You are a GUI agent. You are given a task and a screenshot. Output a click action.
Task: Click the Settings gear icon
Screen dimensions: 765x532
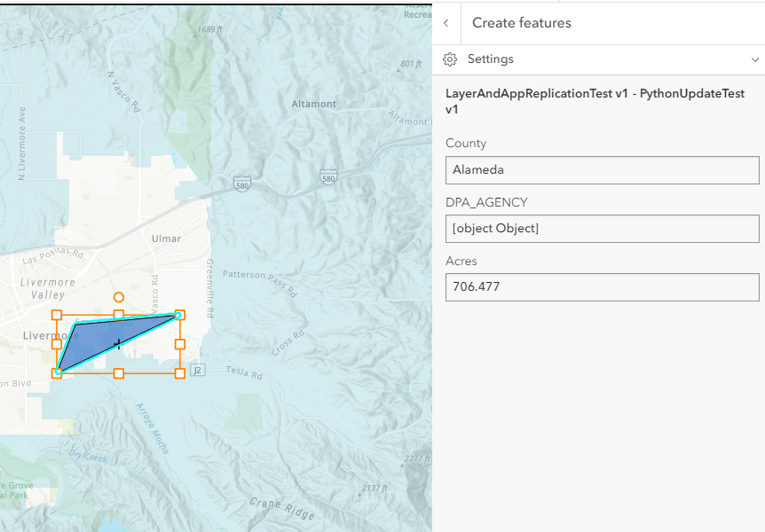[450, 59]
